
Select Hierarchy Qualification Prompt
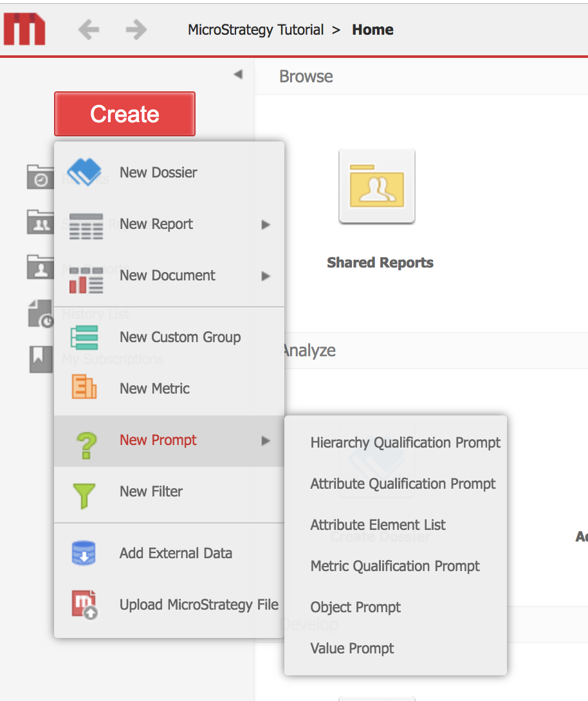405,442
